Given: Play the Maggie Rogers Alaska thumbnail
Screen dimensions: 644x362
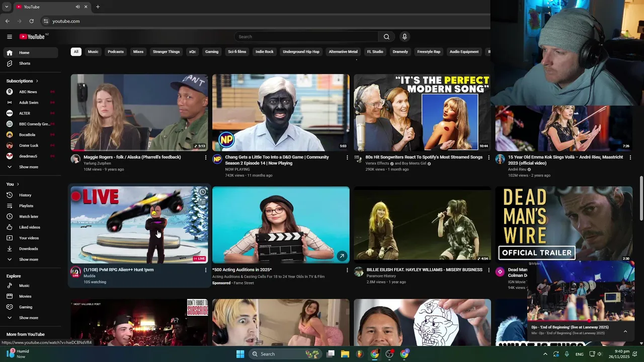Looking at the screenshot, I should [x=139, y=113].
